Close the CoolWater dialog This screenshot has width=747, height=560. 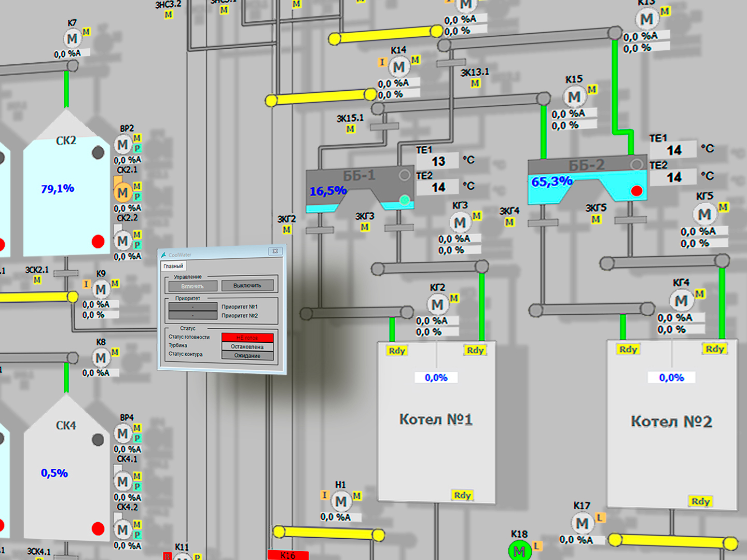[275, 251]
